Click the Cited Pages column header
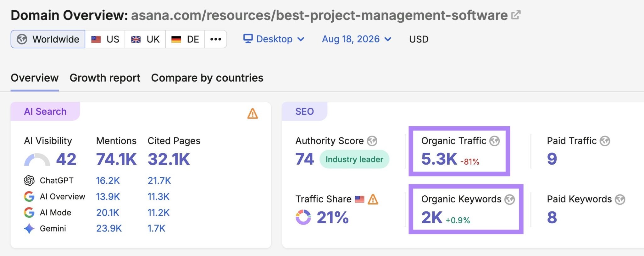The width and height of the screenshot is (644, 256). pos(174,141)
